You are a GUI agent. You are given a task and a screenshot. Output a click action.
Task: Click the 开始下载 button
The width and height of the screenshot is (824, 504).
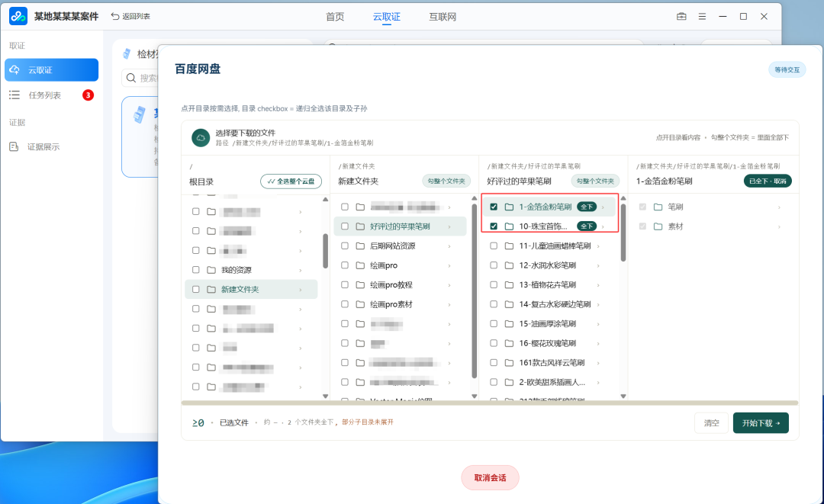point(761,422)
